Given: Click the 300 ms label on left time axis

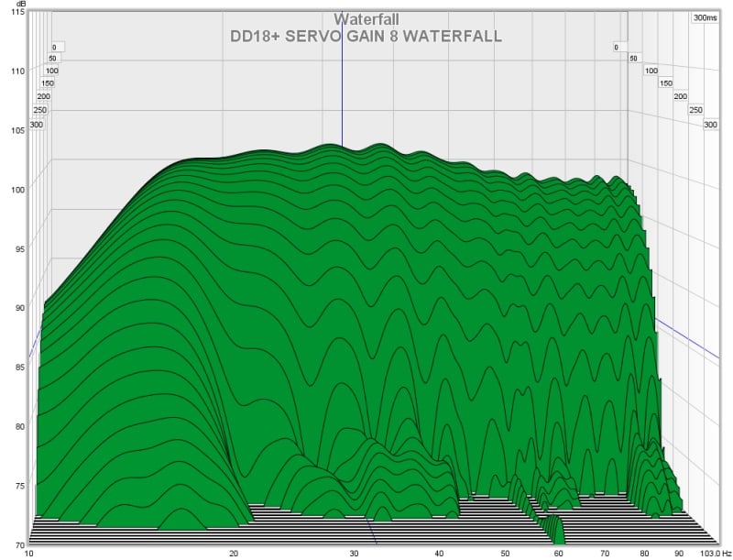Looking at the screenshot, I should pos(37,124).
